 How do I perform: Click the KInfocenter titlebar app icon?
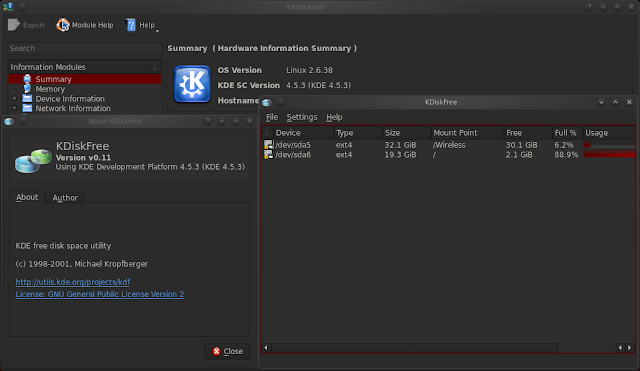(8, 7)
